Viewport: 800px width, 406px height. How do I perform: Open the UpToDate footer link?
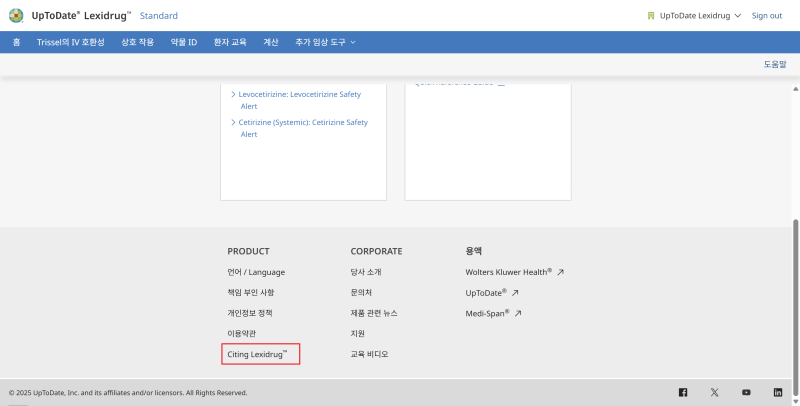pos(486,293)
